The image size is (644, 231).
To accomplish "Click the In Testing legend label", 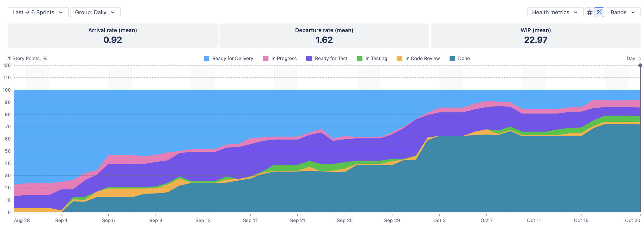I will click(x=376, y=58).
